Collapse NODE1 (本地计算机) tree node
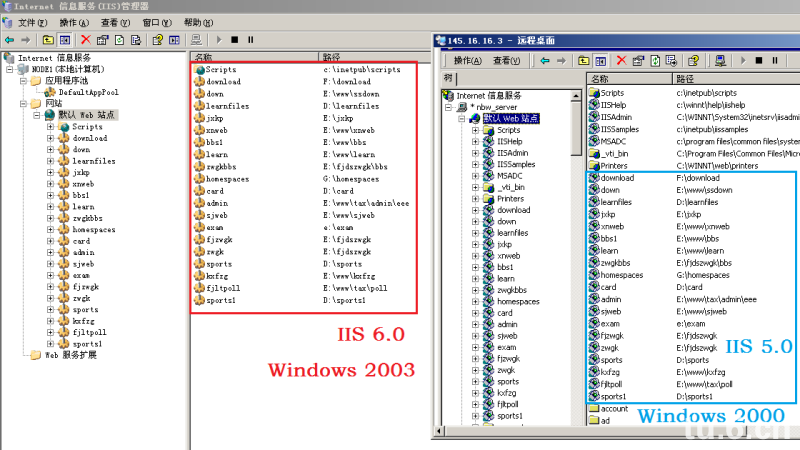This screenshot has height=450, width=800. (9, 69)
